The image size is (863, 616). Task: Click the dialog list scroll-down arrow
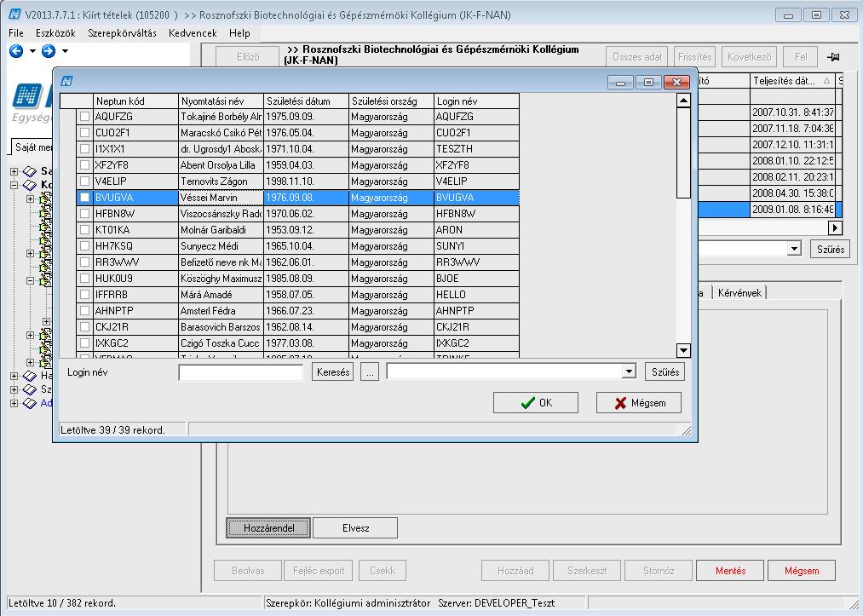[683, 351]
